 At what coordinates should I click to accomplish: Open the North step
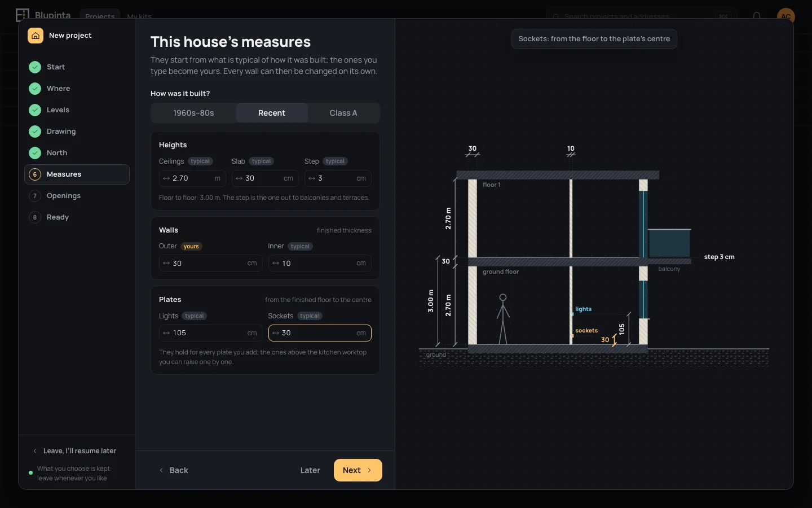click(x=77, y=153)
